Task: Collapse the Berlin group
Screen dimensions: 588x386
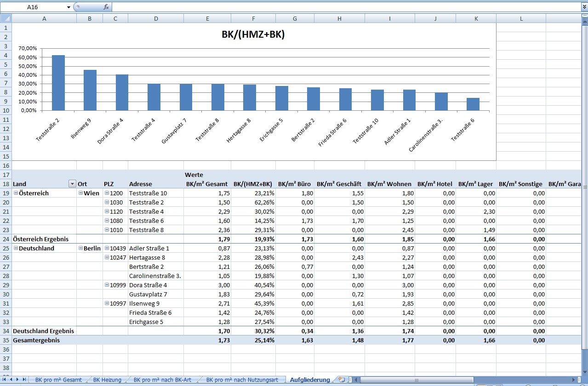Action: tap(80, 248)
